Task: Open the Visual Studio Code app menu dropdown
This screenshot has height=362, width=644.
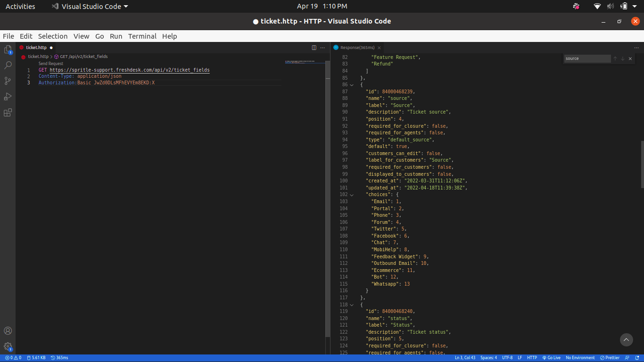Action: (90, 7)
